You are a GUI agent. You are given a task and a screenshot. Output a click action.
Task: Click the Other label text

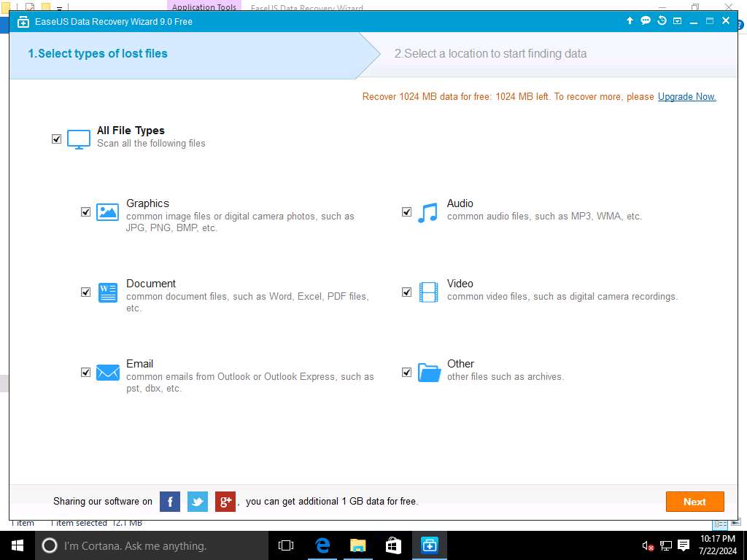460,363
